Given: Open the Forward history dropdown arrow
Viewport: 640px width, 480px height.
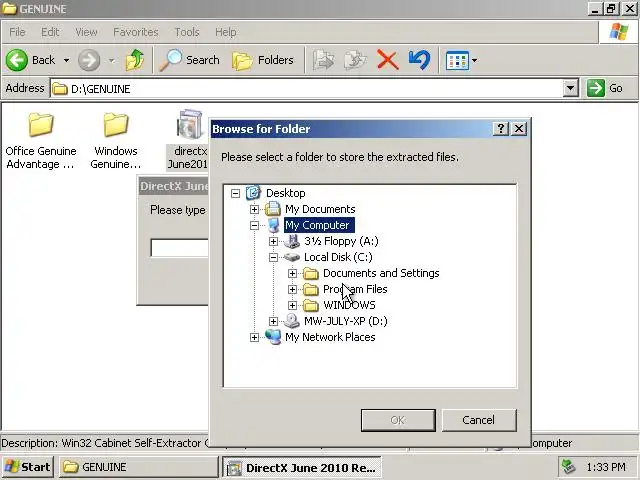Looking at the screenshot, I should 111,60.
